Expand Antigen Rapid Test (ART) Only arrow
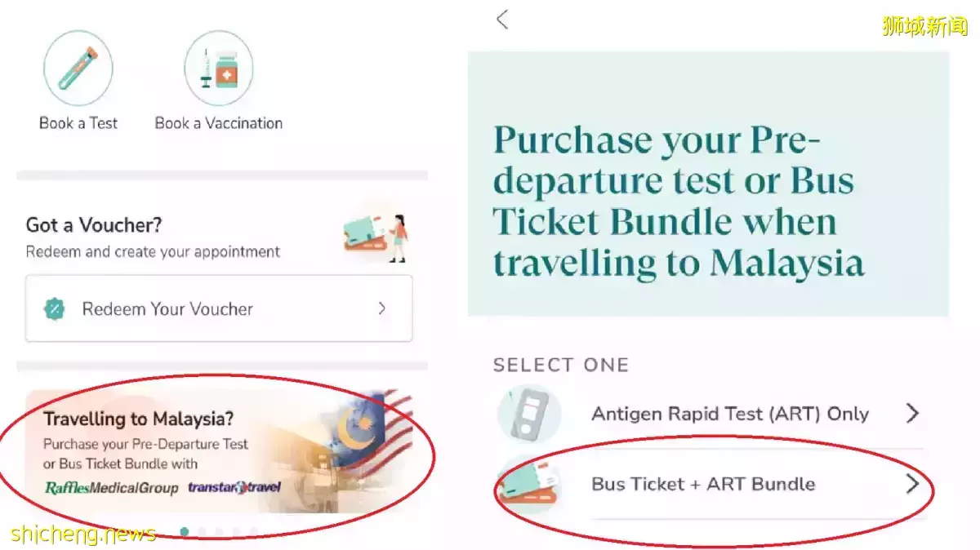 pos(913,414)
